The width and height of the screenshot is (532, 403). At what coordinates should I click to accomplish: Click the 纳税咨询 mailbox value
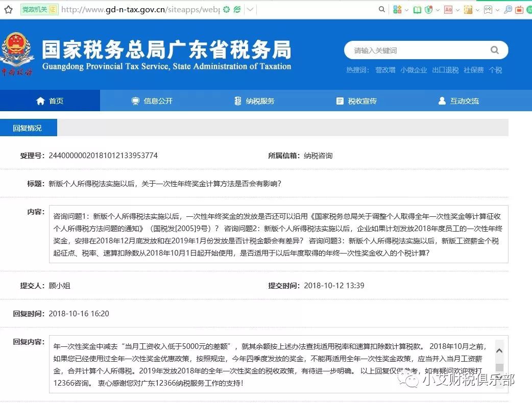pyautogui.click(x=318, y=156)
